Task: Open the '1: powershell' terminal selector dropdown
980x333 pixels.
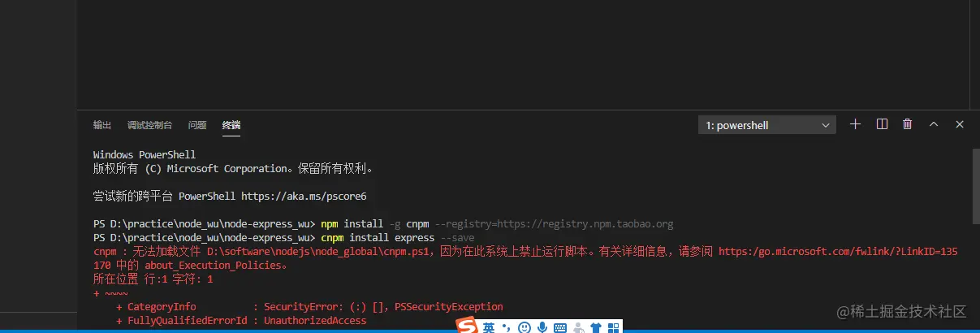Action: [767, 125]
